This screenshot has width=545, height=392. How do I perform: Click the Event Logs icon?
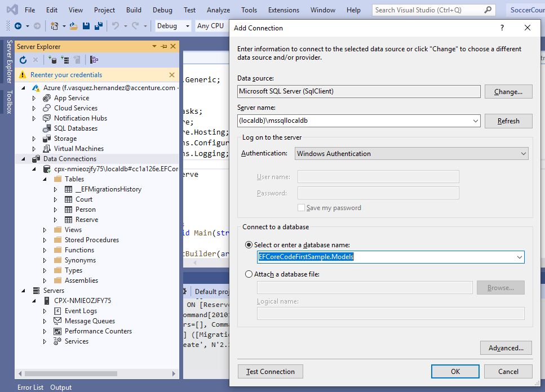point(57,311)
